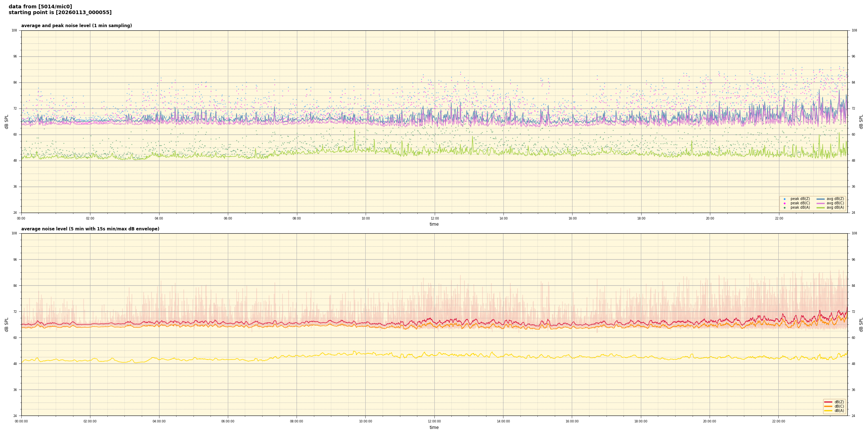Click the left 'dB SPL' label of top chart
868x434 pixels.
(7, 122)
